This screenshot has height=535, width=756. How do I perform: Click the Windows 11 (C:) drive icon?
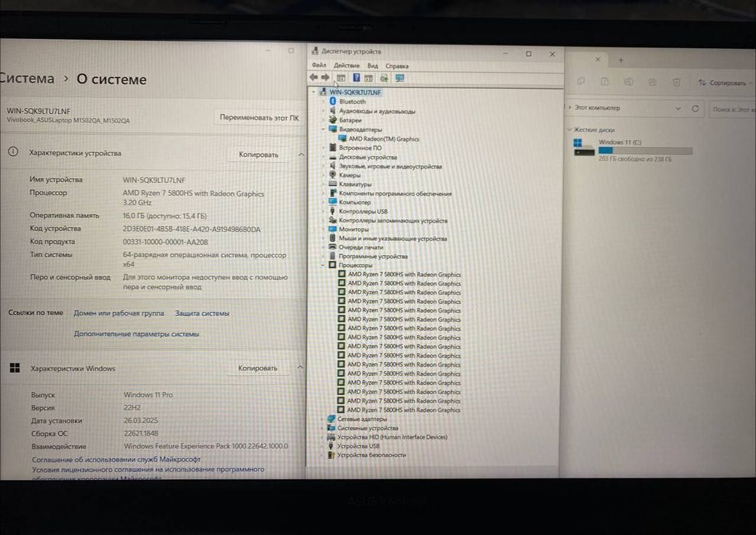click(584, 147)
